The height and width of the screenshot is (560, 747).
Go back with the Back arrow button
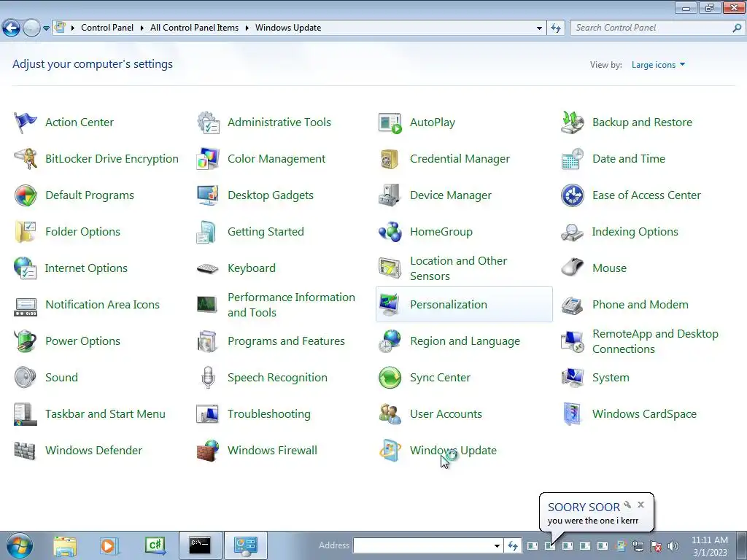click(12, 28)
